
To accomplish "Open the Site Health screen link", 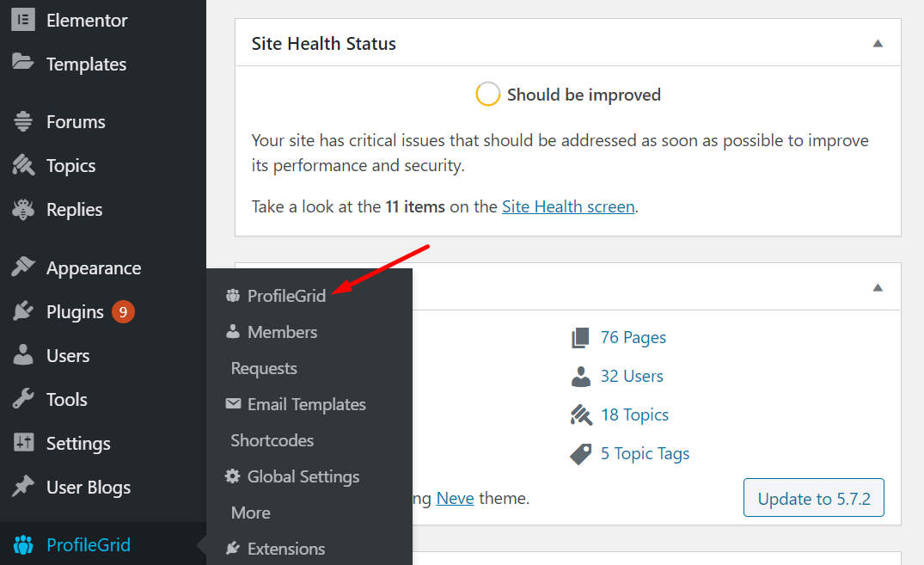I will click(x=567, y=206).
